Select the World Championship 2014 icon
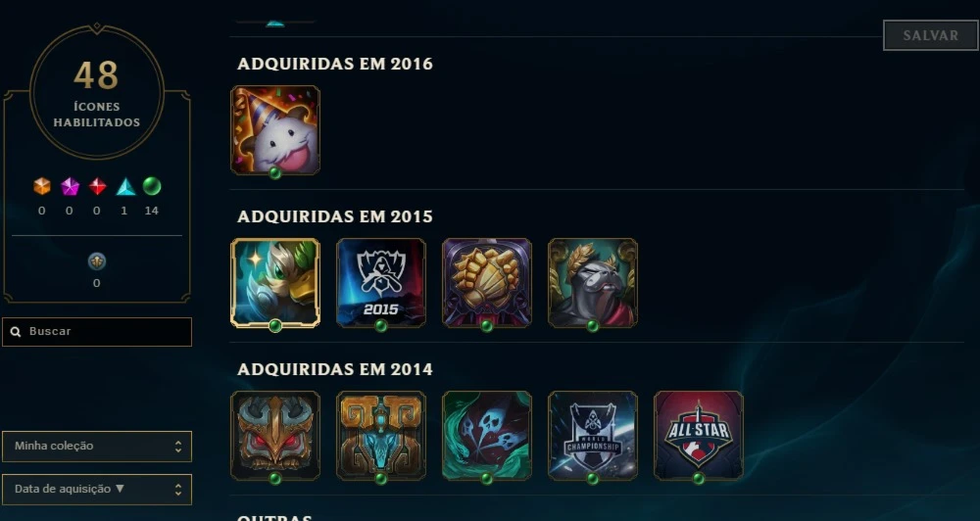 (593, 436)
